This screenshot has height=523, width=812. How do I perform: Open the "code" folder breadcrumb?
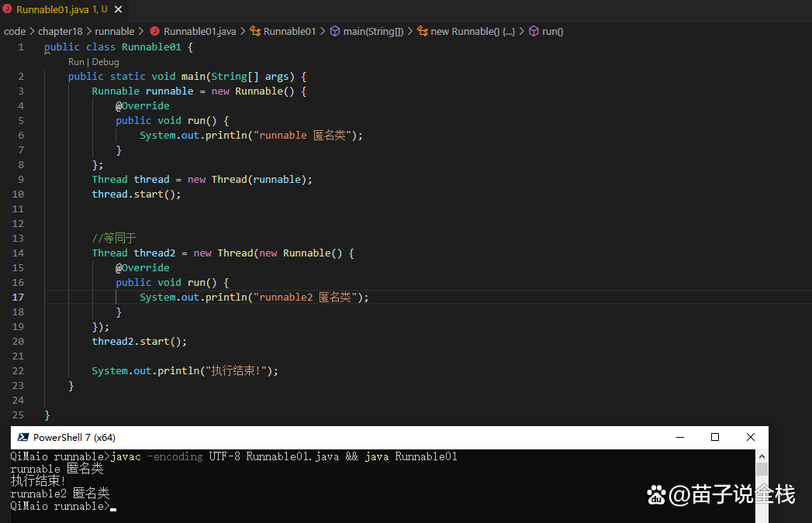15,32
